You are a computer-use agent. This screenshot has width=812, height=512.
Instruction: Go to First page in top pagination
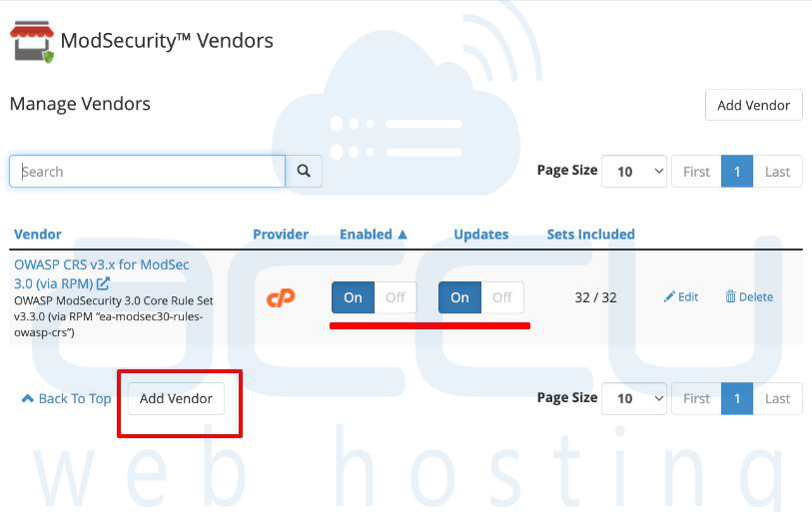pos(696,172)
